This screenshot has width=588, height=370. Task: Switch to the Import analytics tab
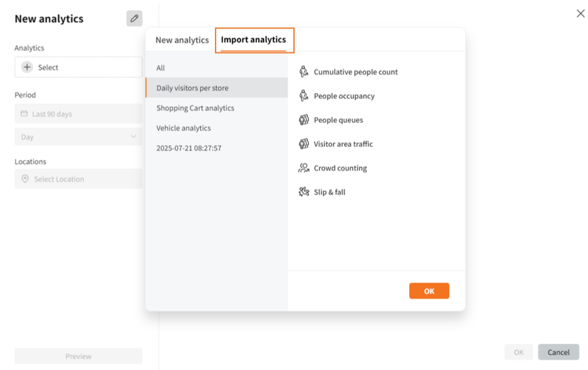click(x=253, y=39)
